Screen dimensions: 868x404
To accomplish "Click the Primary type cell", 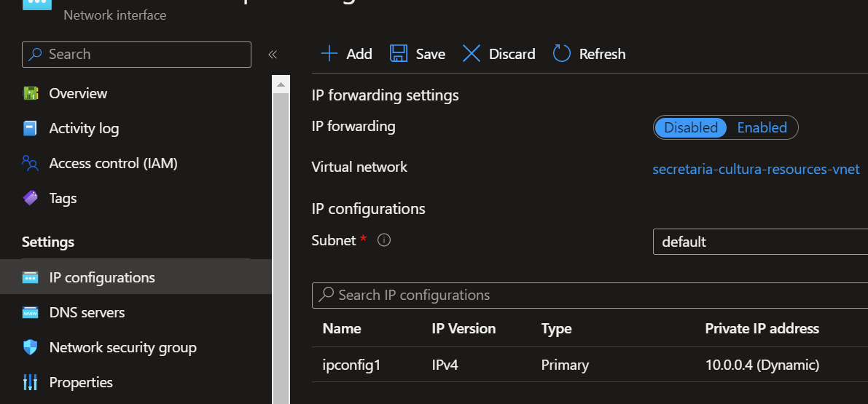I will [x=566, y=365].
